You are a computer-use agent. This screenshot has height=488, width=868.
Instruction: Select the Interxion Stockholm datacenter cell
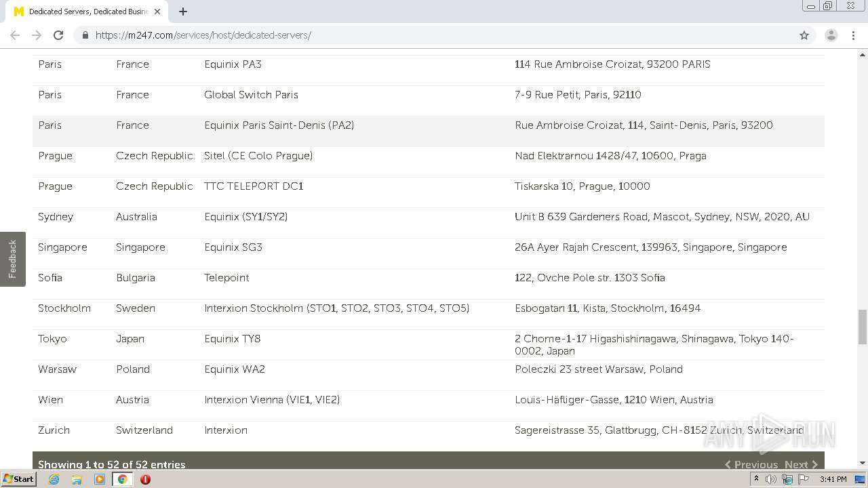click(336, 308)
